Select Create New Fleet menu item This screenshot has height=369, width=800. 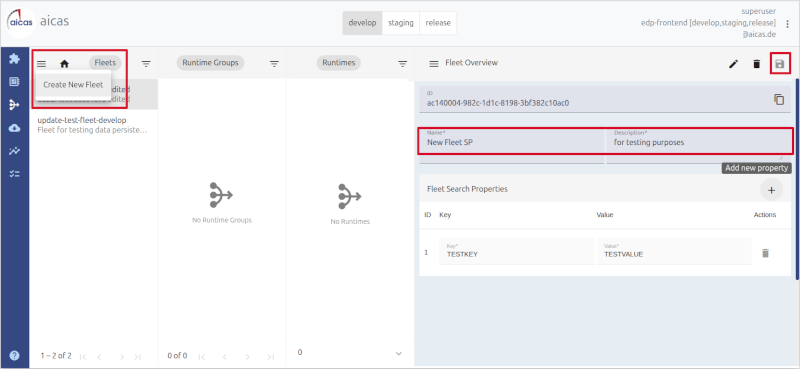click(73, 85)
